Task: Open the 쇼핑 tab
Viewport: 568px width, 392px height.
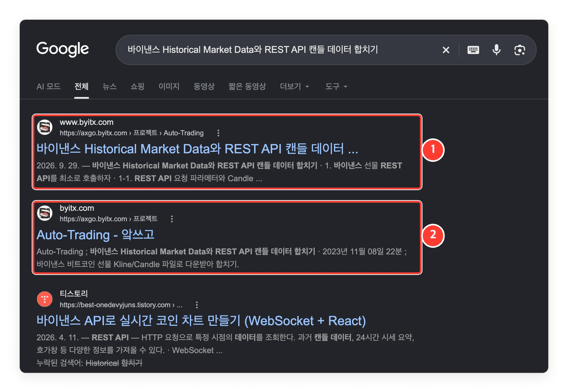Action: pyautogui.click(x=137, y=86)
